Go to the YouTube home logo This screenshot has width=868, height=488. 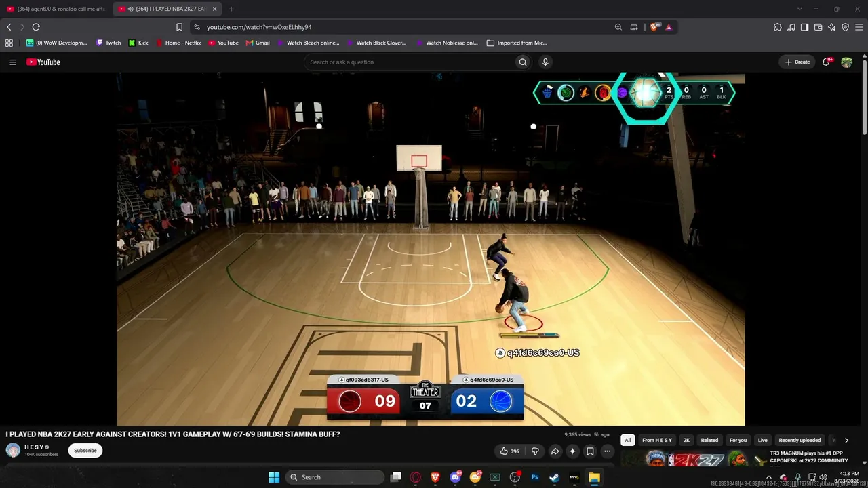43,62
